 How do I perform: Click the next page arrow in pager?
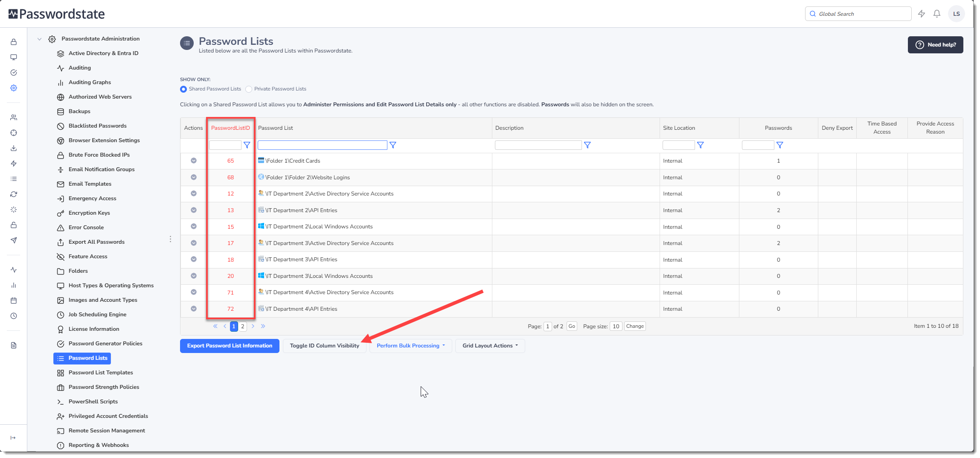pyautogui.click(x=253, y=326)
